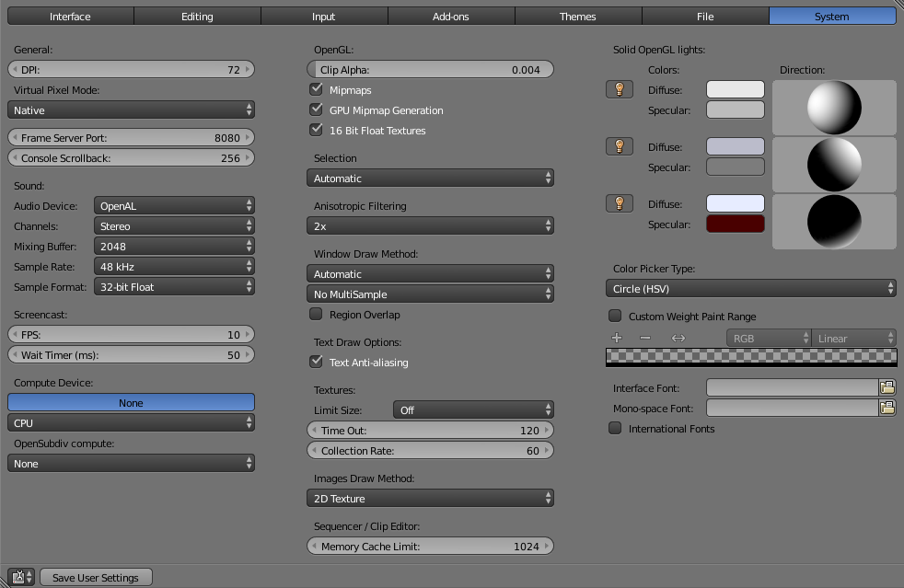Image resolution: width=904 pixels, height=588 pixels.
Task: Decrease Wait Timer with the left arrow
Action: click(x=15, y=354)
